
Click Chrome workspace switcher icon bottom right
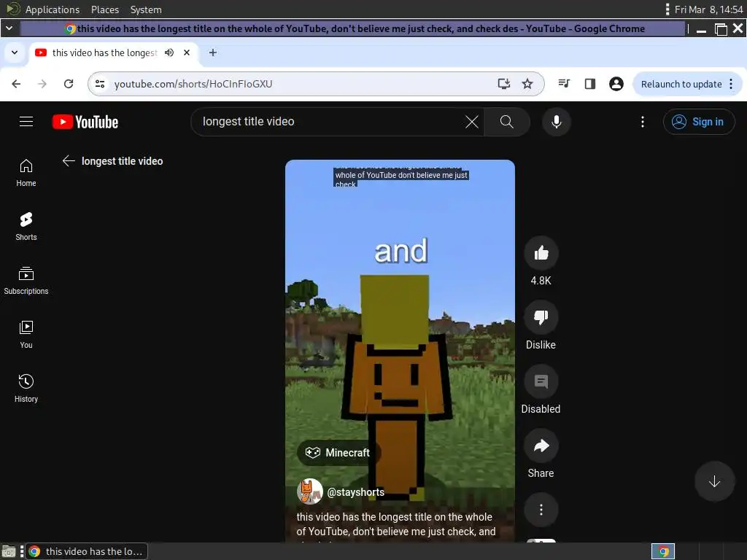click(x=663, y=551)
